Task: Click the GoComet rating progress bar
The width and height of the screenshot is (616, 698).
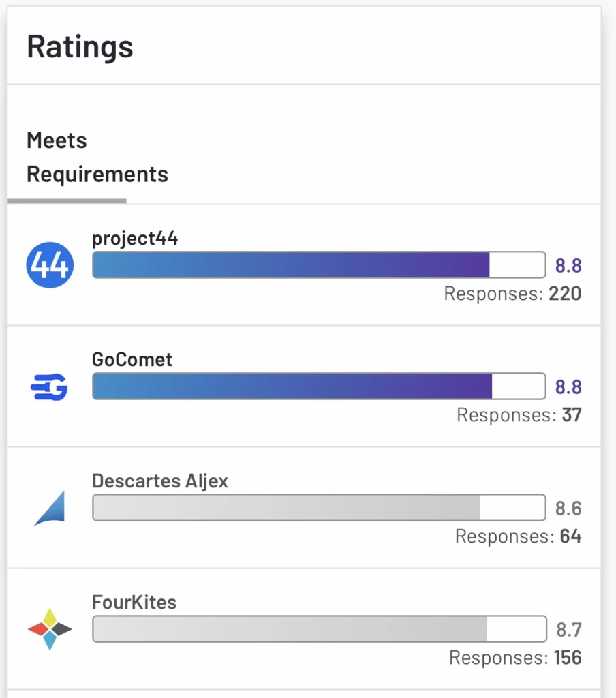Action: 319,386
